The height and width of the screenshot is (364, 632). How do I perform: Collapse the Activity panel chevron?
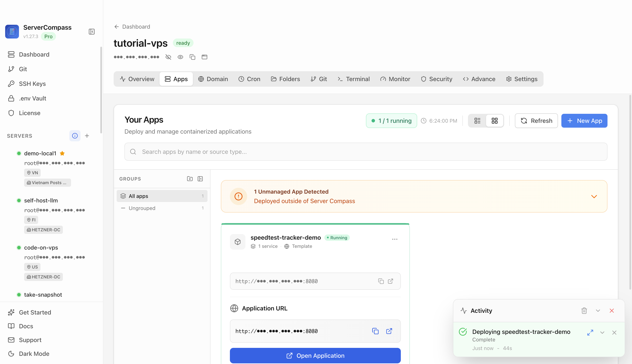click(598, 311)
